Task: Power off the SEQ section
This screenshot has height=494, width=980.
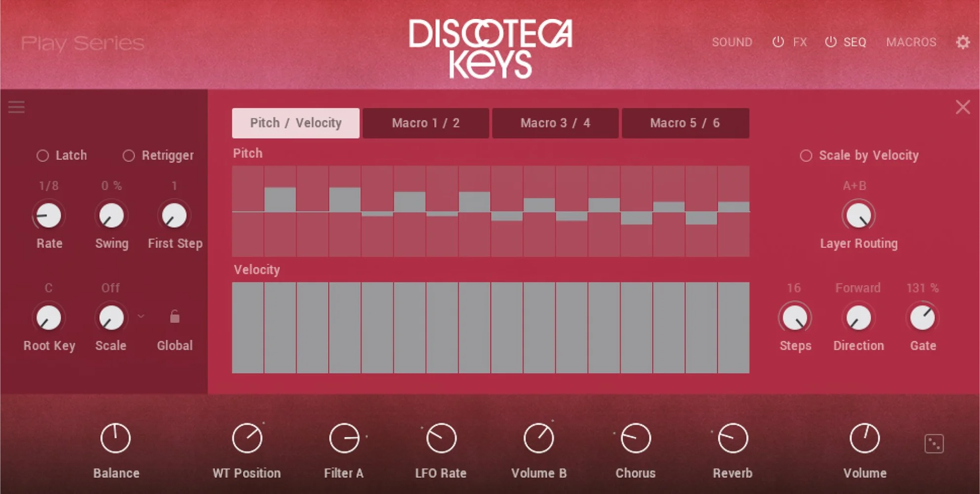Action: [831, 42]
